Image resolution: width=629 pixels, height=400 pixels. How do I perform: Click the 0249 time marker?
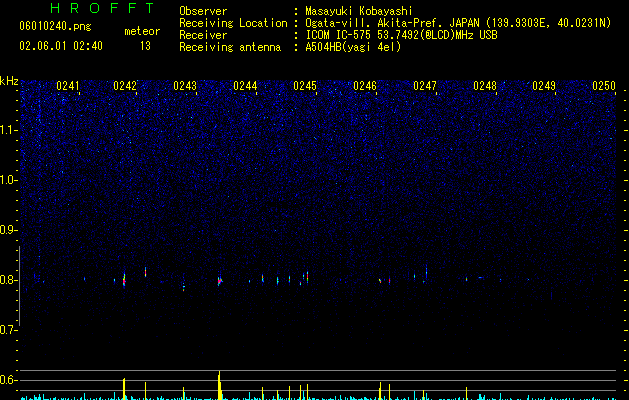(x=544, y=86)
